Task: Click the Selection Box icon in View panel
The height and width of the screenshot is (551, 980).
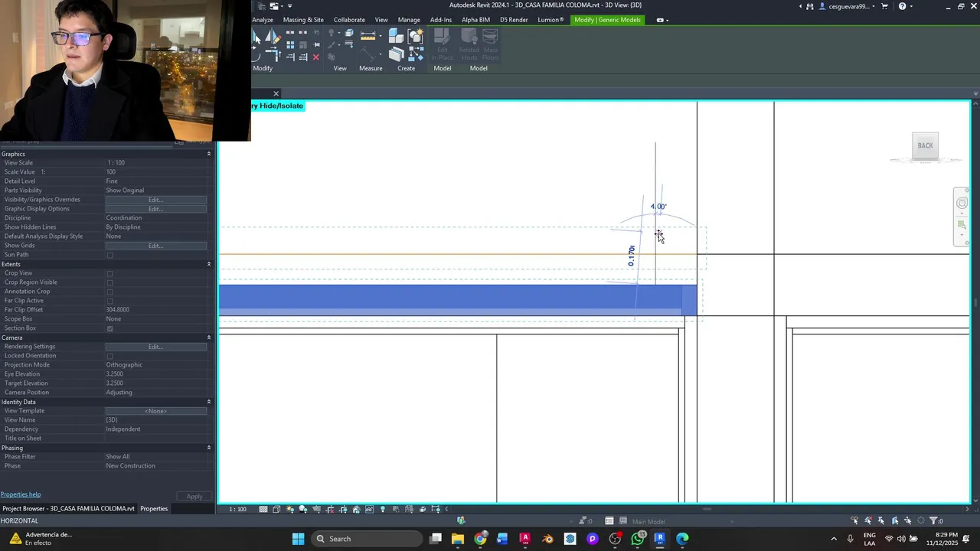Action: pos(349,33)
